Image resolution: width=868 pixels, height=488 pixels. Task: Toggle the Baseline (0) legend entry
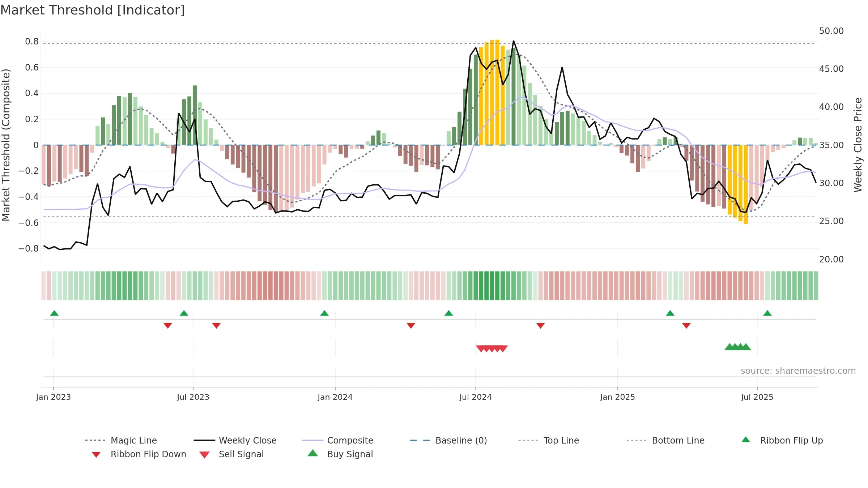tap(448, 440)
